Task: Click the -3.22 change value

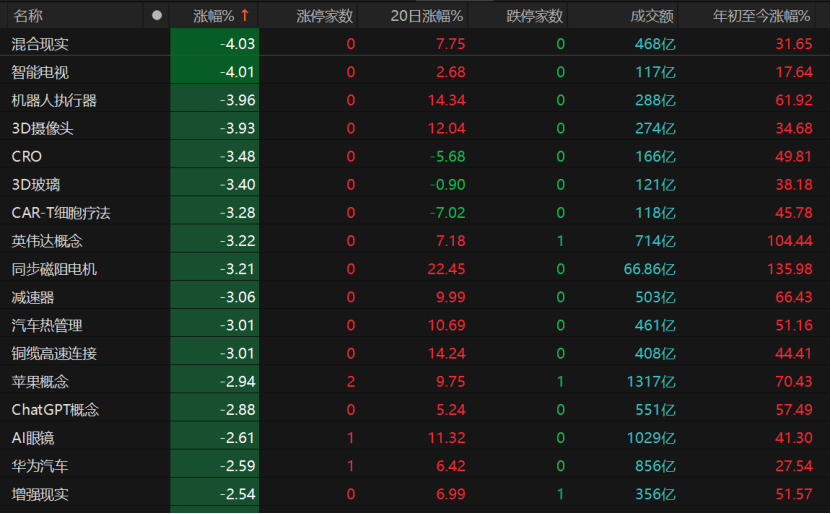Action: (237, 241)
